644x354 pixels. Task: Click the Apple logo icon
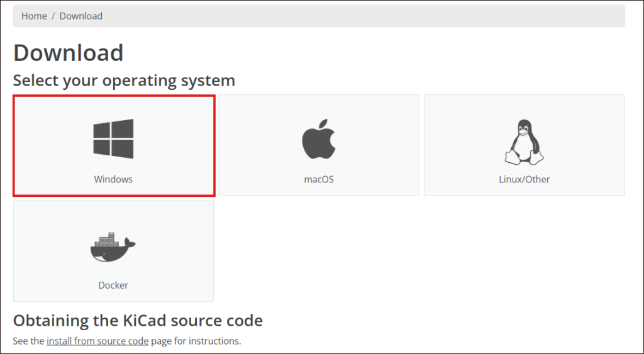point(318,139)
